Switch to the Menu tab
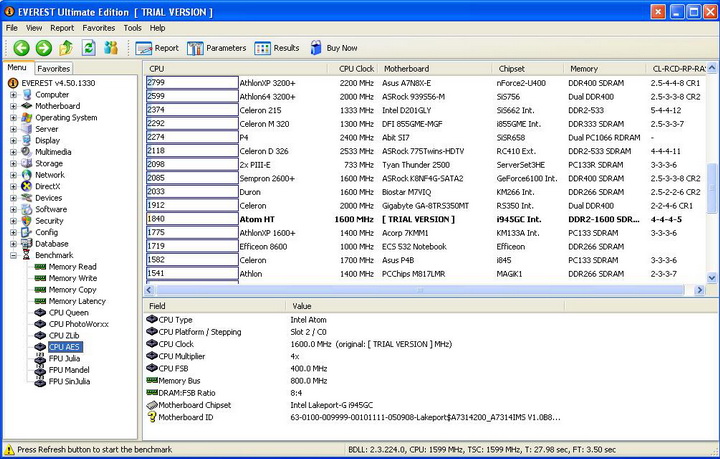 click(x=17, y=67)
